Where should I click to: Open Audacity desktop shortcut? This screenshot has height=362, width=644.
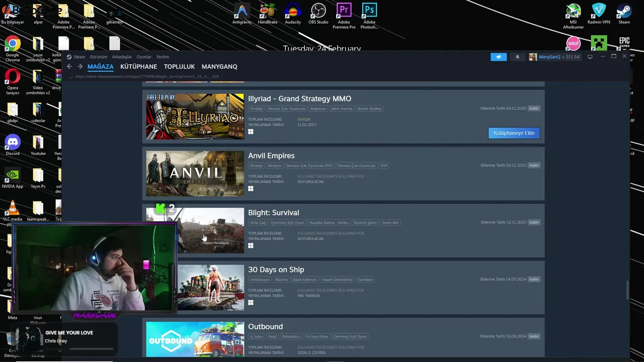click(x=293, y=14)
